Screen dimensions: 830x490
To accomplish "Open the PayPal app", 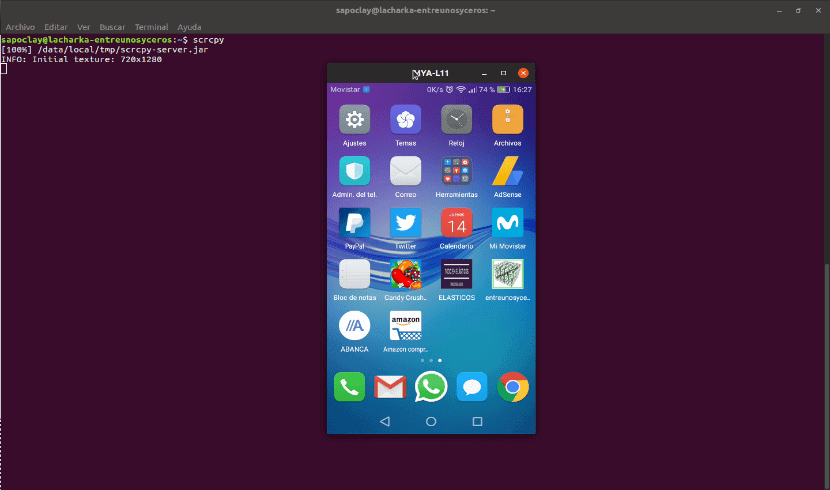I will 354,223.
